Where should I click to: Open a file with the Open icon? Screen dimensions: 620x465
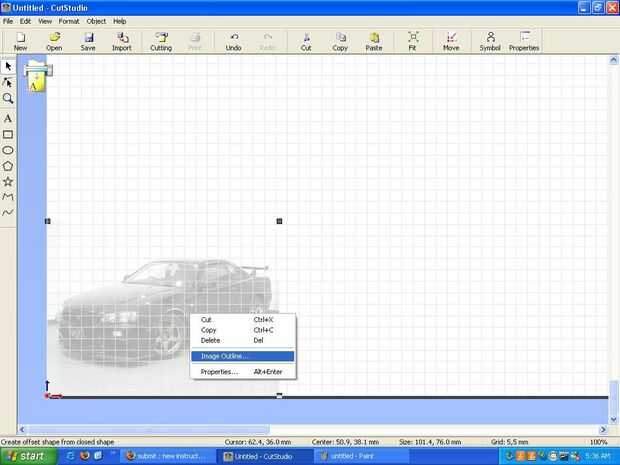coord(54,42)
